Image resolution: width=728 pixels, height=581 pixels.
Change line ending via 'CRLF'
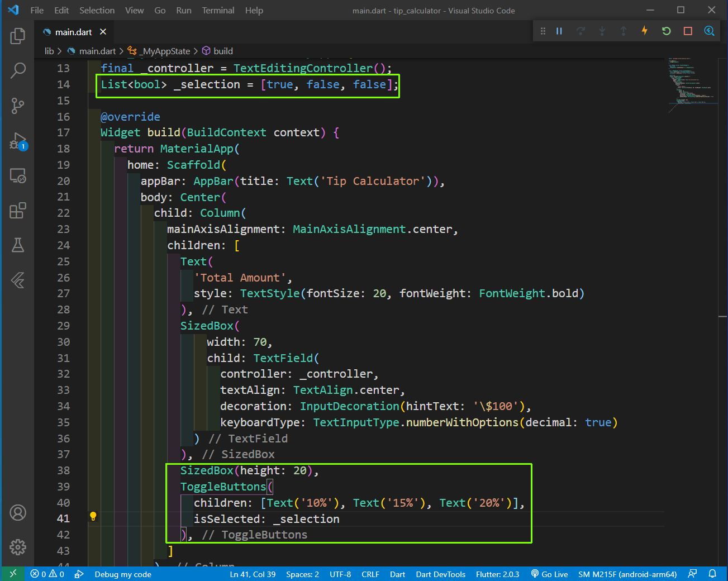pos(370,574)
